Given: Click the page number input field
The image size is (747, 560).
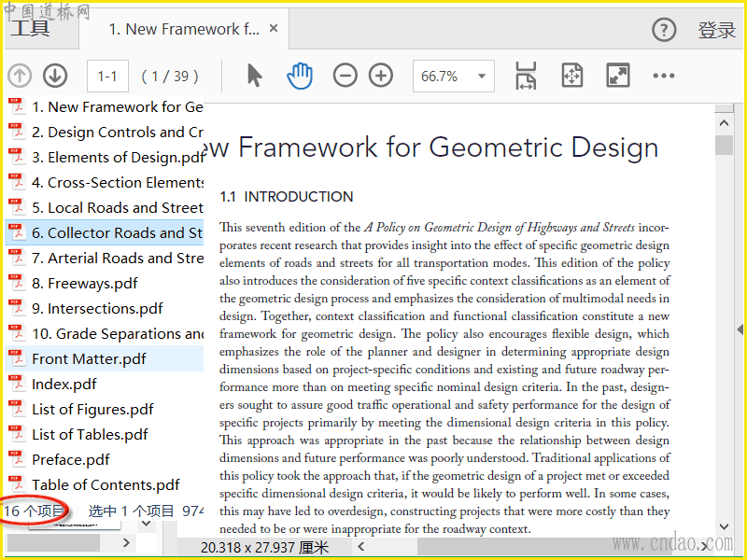Looking at the screenshot, I should pyautogui.click(x=107, y=77).
